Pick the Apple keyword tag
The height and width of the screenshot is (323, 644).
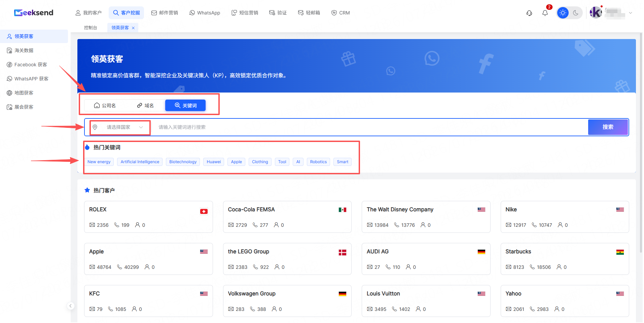pyautogui.click(x=237, y=162)
